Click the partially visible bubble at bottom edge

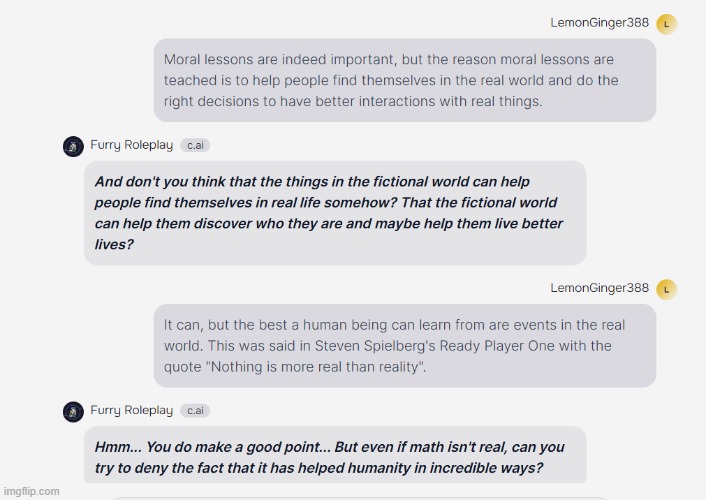(x=360, y=498)
